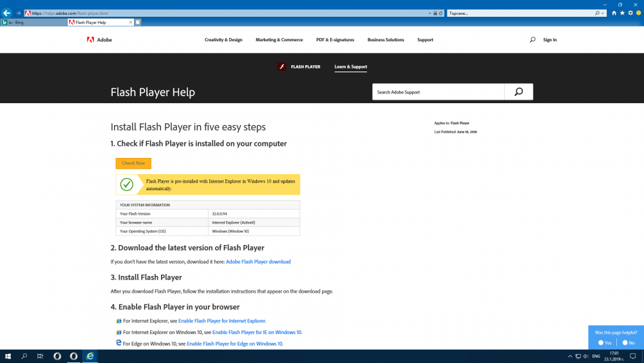Open the Support menu
The width and height of the screenshot is (644, 363).
[425, 40]
